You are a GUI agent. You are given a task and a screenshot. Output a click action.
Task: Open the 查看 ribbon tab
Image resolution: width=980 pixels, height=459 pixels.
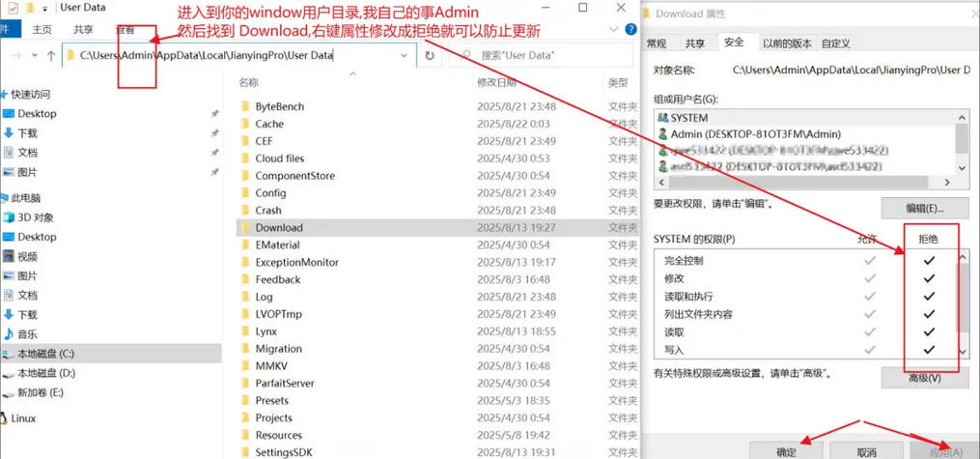[126, 30]
